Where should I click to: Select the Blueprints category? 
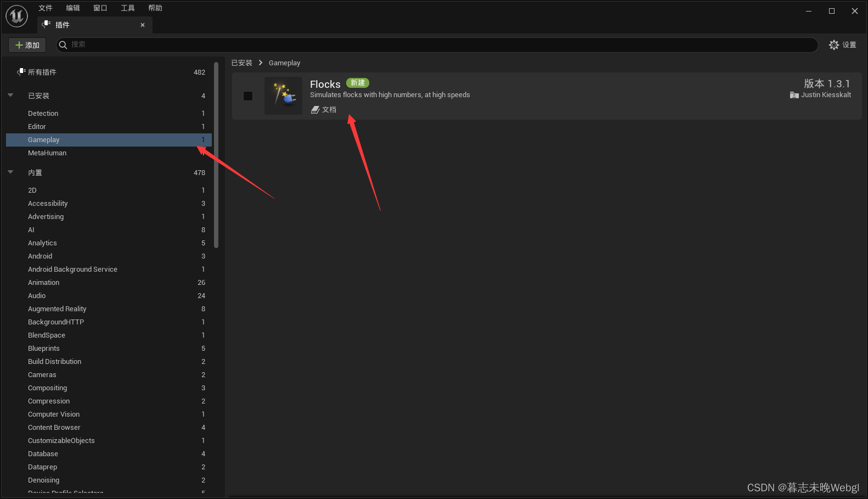tap(109, 348)
